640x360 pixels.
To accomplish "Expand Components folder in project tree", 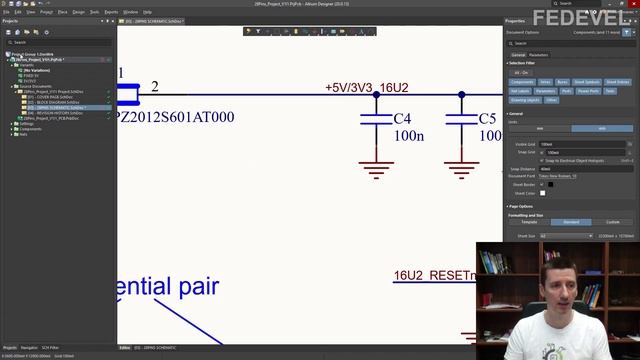I will coord(12,129).
